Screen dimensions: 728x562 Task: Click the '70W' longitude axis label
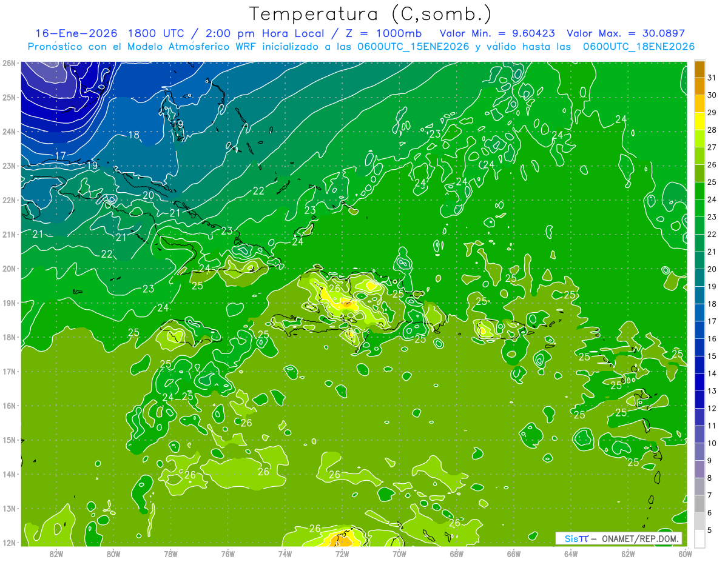pyautogui.click(x=399, y=554)
